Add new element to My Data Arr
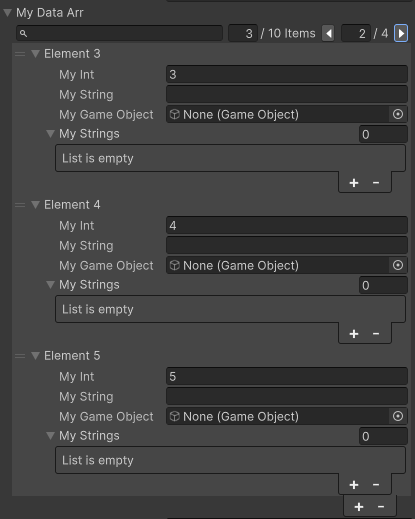 pos(359,507)
